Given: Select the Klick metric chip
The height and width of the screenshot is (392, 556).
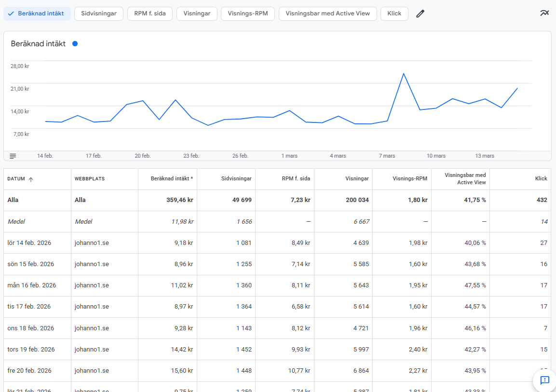Looking at the screenshot, I should tap(394, 14).
